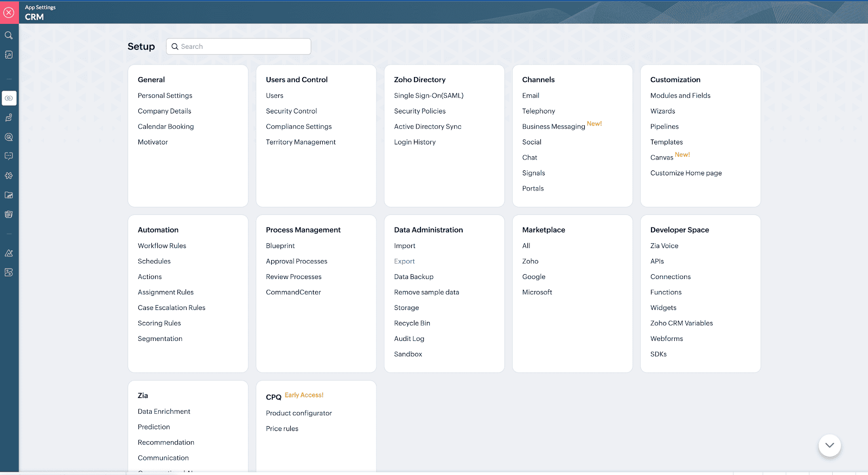
Task: Click the flower-shaped icon in sidebar
Action: (9, 176)
